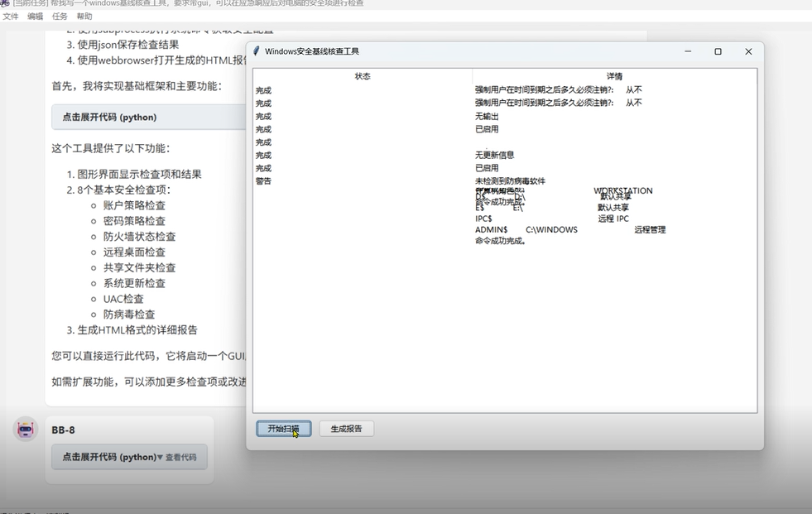This screenshot has width=812, height=514.
Task: Click the 开始扫描 button
Action: pos(284,429)
